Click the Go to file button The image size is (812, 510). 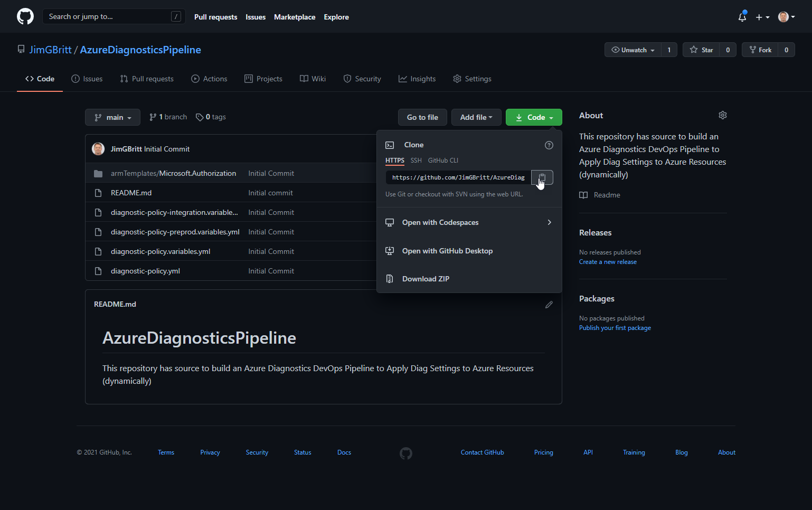[422, 117]
